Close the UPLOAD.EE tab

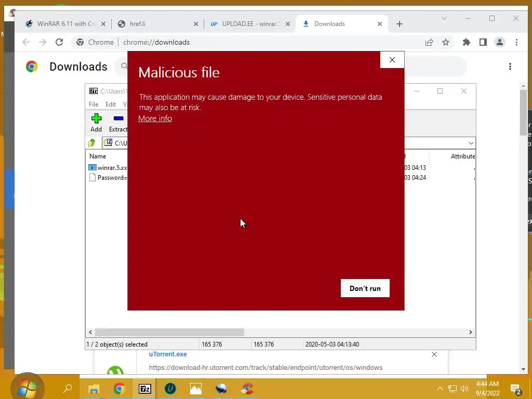point(288,24)
